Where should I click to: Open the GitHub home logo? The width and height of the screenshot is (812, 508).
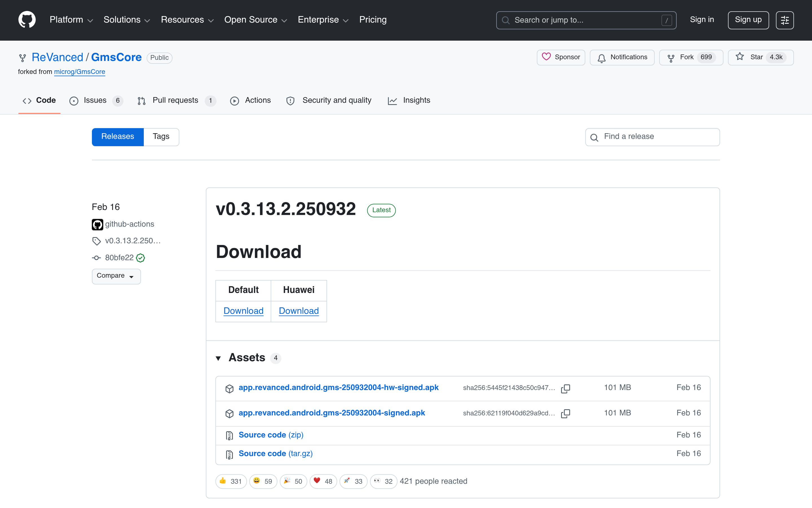(27, 20)
